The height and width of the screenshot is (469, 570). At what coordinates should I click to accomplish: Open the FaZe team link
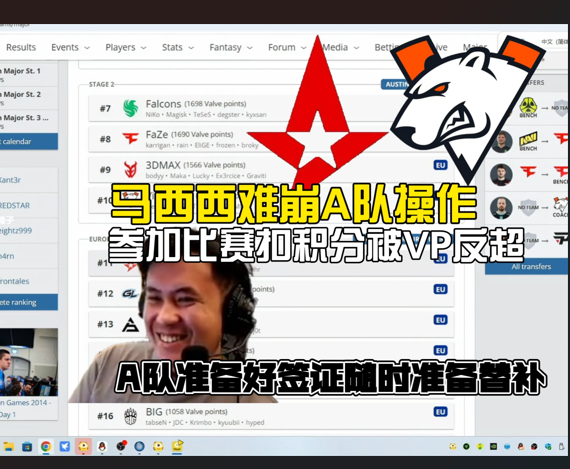157,135
